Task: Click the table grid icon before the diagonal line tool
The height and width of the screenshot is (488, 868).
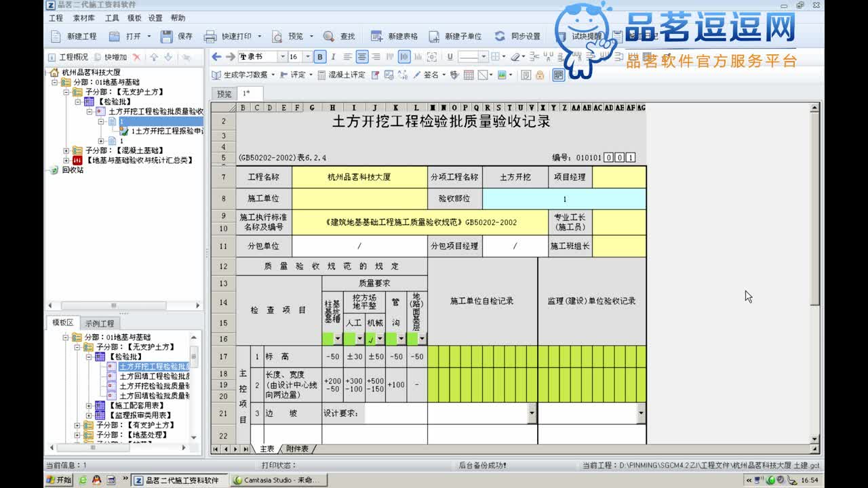Action: (469, 75)
